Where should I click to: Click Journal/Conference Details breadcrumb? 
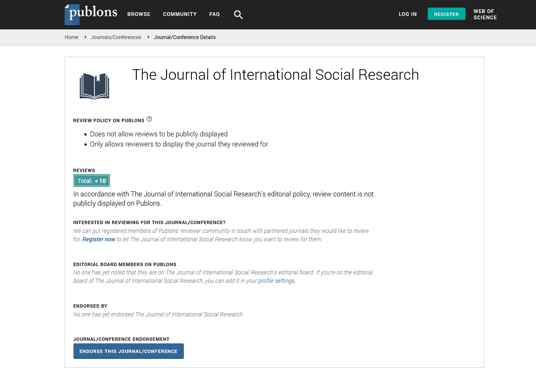pos(185,37)
